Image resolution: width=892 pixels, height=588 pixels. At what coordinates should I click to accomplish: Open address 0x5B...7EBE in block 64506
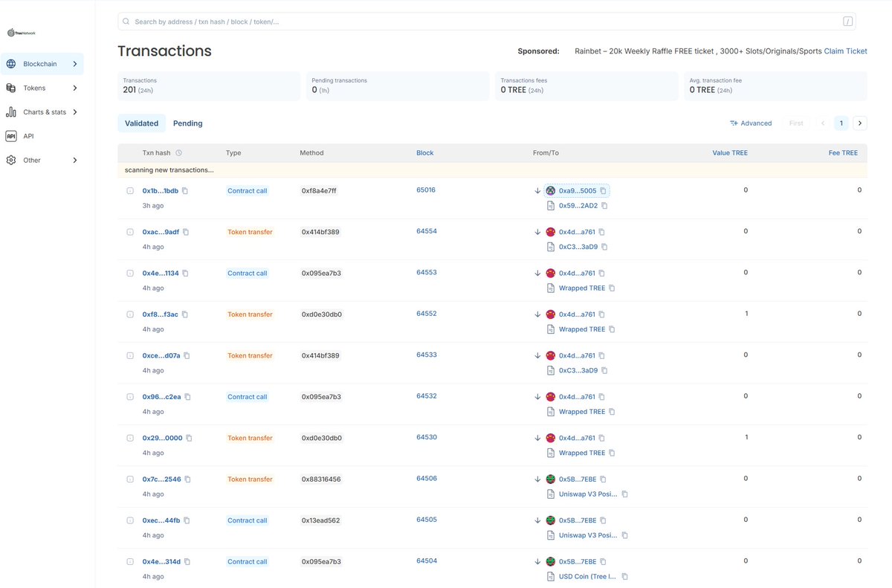click(x=578, y=479)
